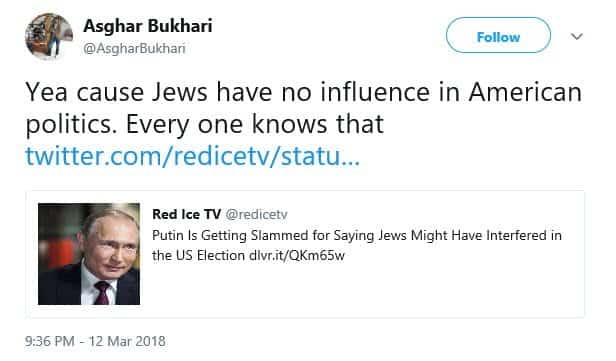Follow the Asghar Bukhari account
This screenshot has height=361, width=616.
click(498, 37)
